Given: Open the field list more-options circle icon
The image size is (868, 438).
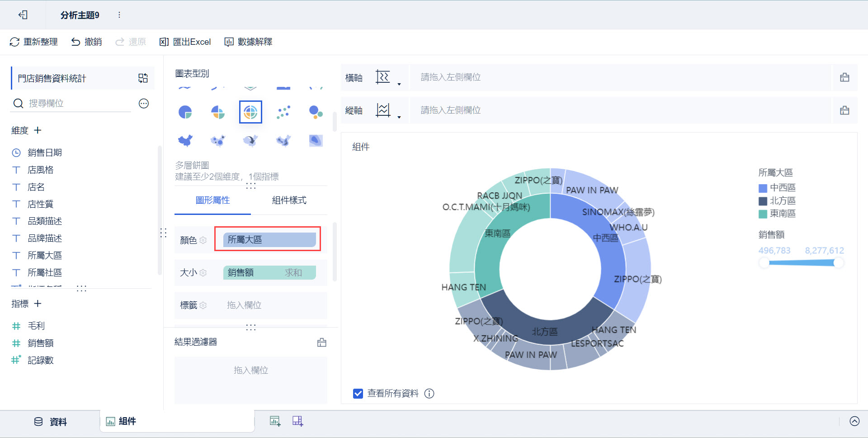Looking at the screenshot, I should 144,104.
